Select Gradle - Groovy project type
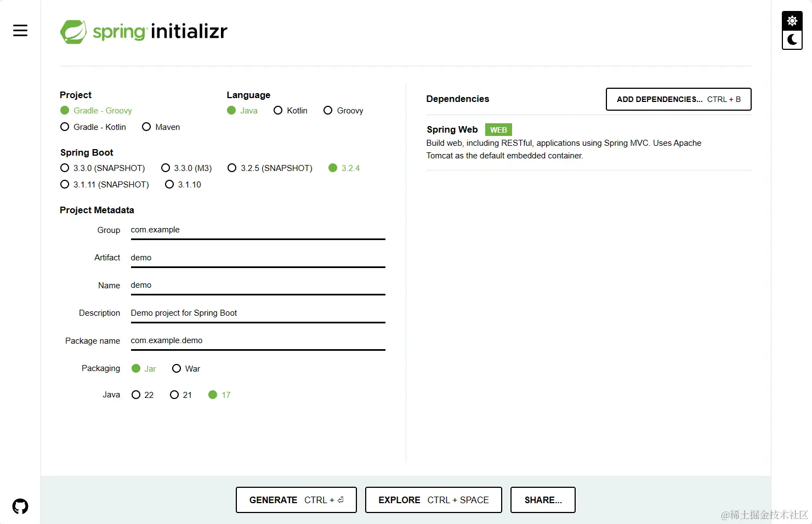The width and height of the screenshot is (812, 524). (x=96, y=111)
